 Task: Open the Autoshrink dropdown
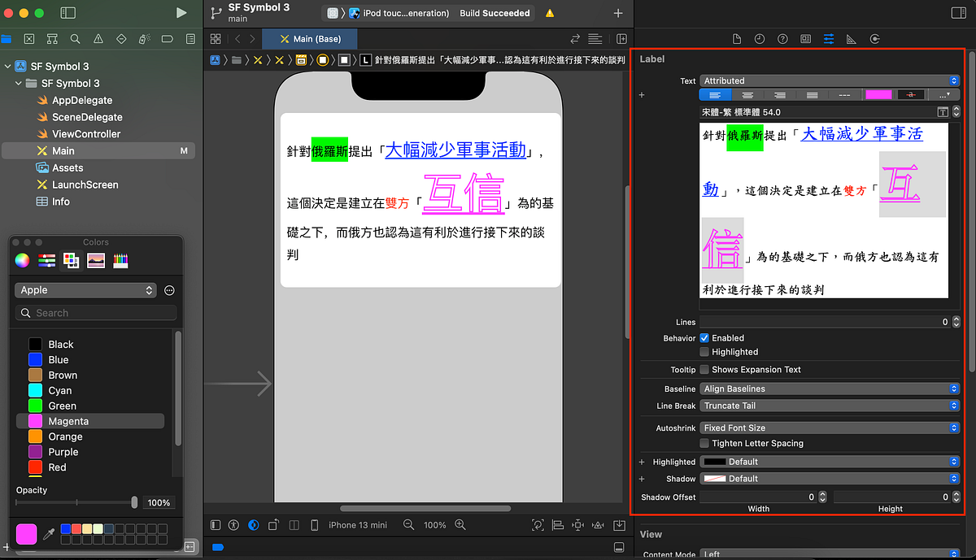[829, 427]
